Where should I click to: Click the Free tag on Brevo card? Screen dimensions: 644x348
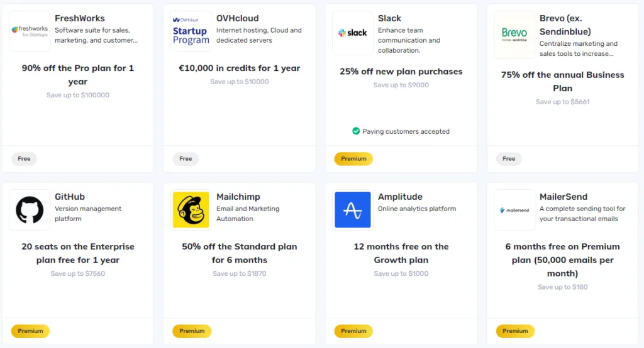[508, 159]
